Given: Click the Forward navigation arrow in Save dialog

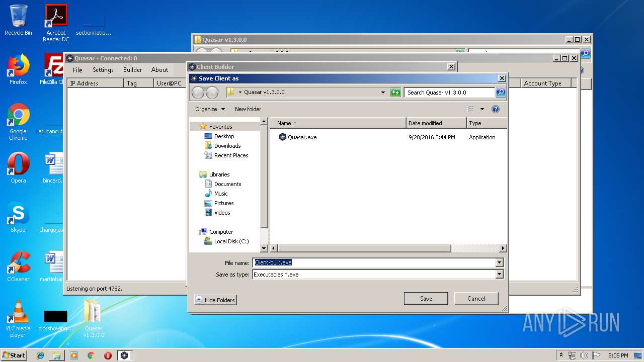Looking at the screenshot, I should [x=212, y=93].
